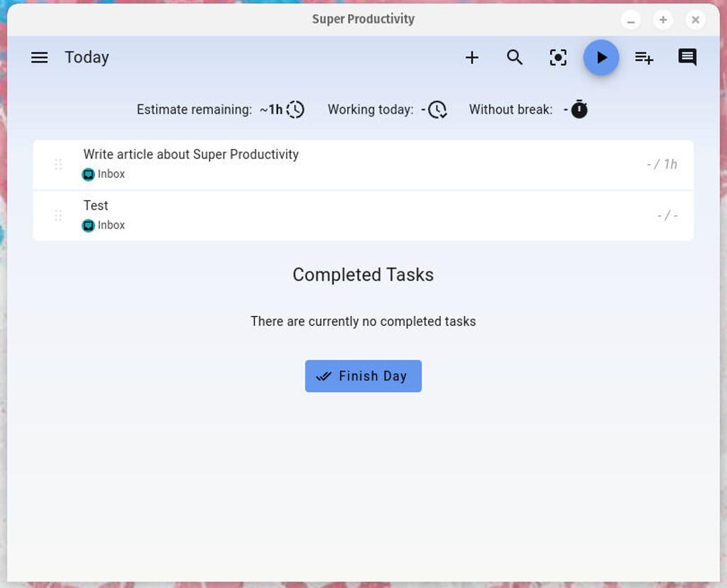Click the estimate remaining clock icon
The image size is (727, 588).
[295, 109]
